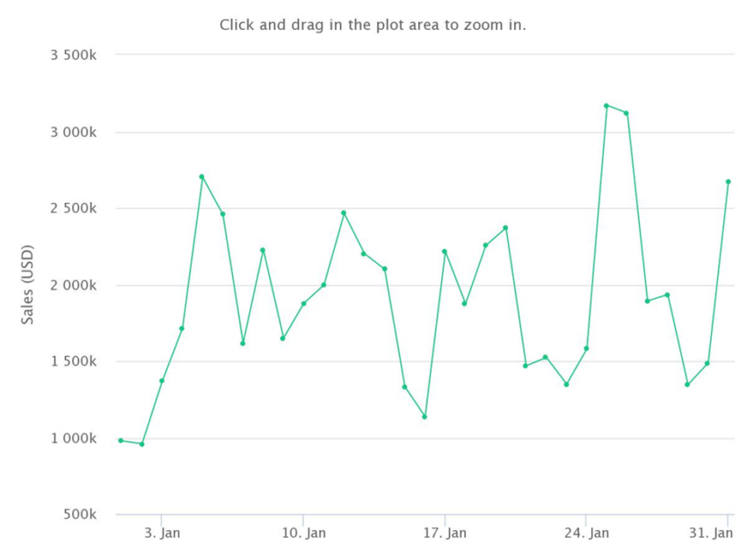Image resolution: width=747 pixels, height=560 pixels.
Task: Click the 2 000k y-axis label
Action: coord(73,286)
